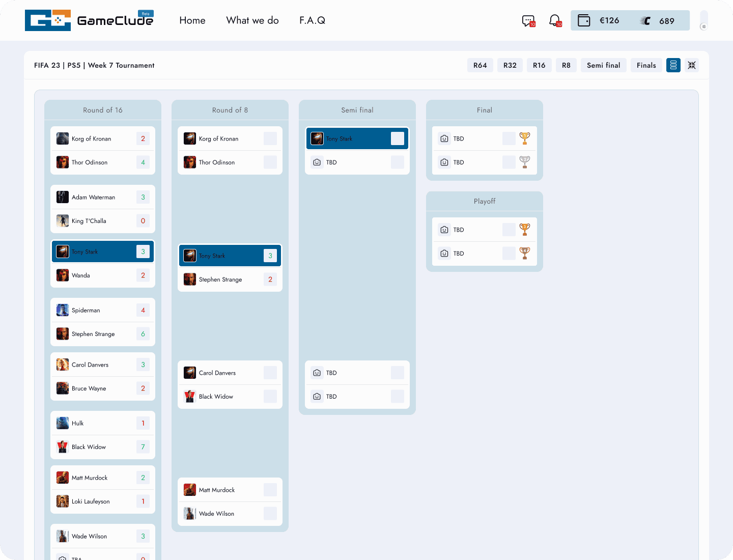Click the Round of 8 column header
This screenshot has width=733, height=560.
click(230, 110)
